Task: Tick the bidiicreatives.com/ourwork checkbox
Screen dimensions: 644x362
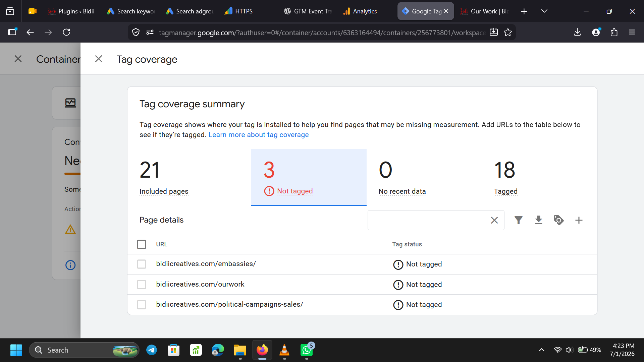Action: click(142, 285)
